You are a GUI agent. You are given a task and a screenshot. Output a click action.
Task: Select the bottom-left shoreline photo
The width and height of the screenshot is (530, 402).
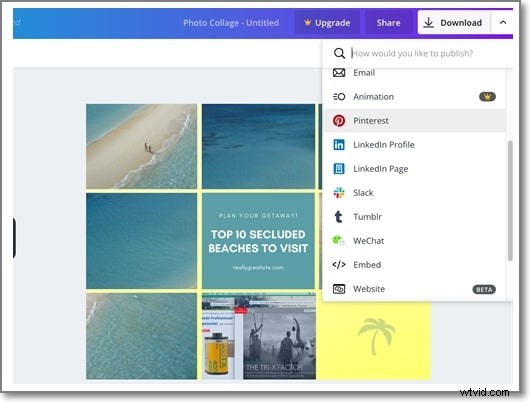pyautogui.click(x=141, y=336)
